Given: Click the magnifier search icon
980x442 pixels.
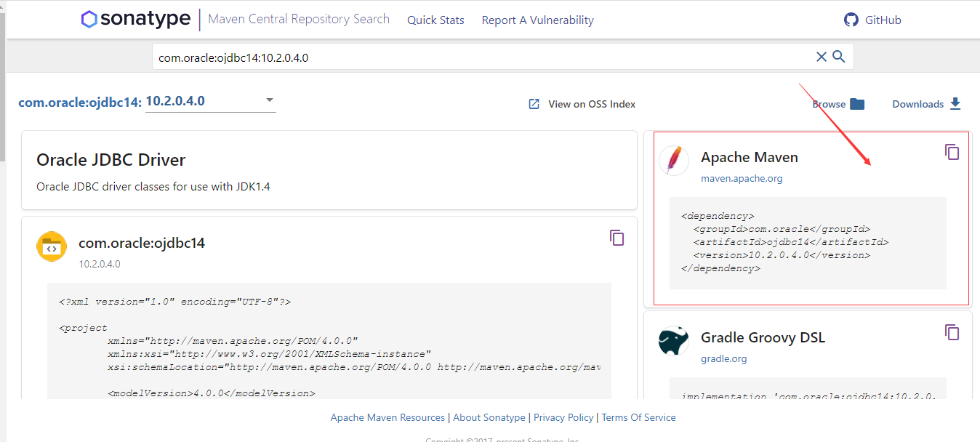Looking at the screenshot, I should tap(838, 57).
